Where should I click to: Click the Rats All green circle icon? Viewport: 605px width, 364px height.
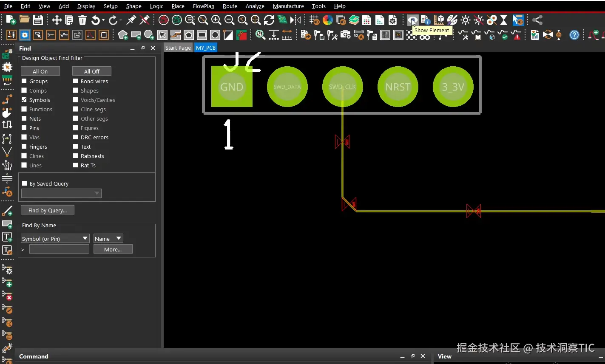tap(177, 20)
